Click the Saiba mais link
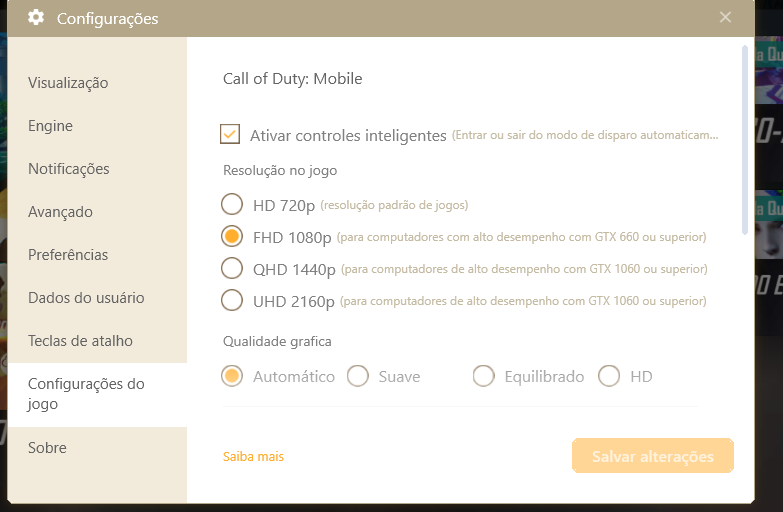Viewport: 783px width, 512px height. (x=253, y=457)
